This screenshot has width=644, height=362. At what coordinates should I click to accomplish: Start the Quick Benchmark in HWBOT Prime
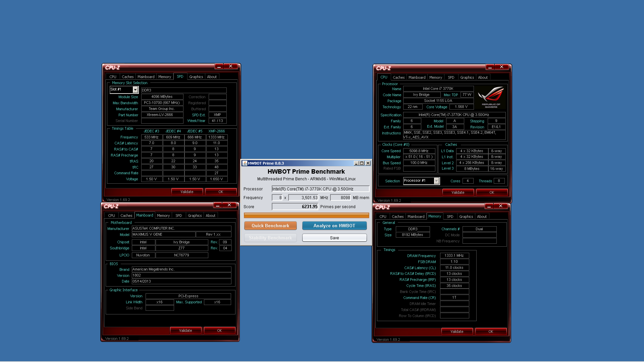(270, 226)
